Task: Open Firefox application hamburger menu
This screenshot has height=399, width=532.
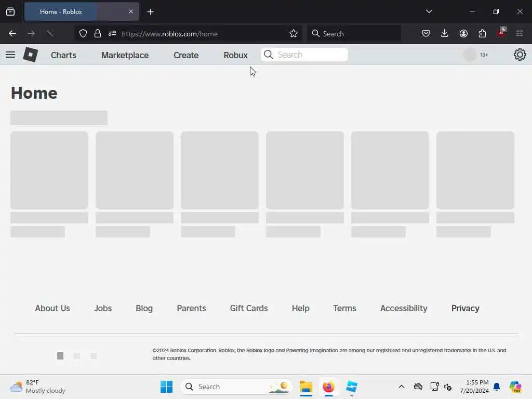Action: [x=520, y=33]
